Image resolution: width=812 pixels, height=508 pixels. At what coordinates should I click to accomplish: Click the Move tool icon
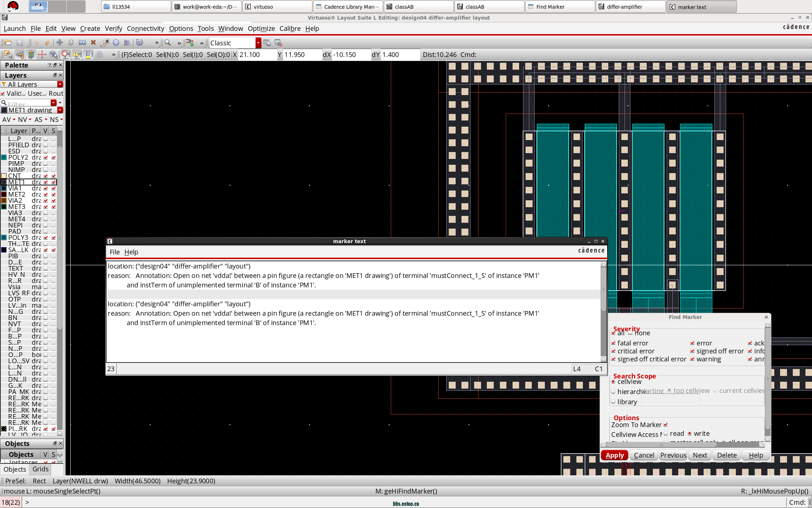(x=60, y=43)
